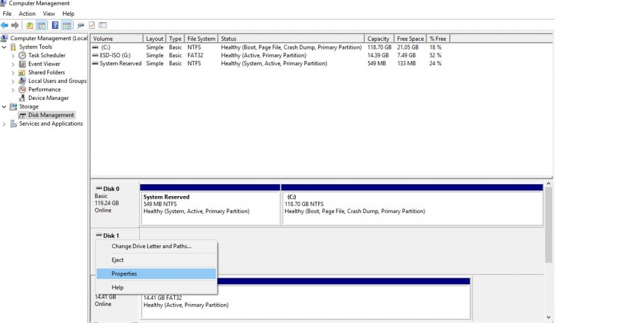Click the drive icon beside ESD-ISO (G:)

click(x=96, y=55)
